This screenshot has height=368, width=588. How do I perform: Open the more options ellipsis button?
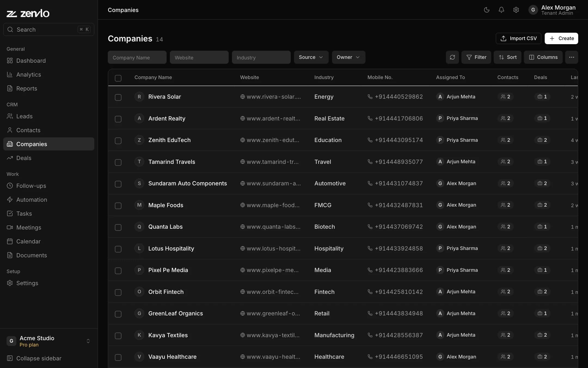tap(571, 57)
